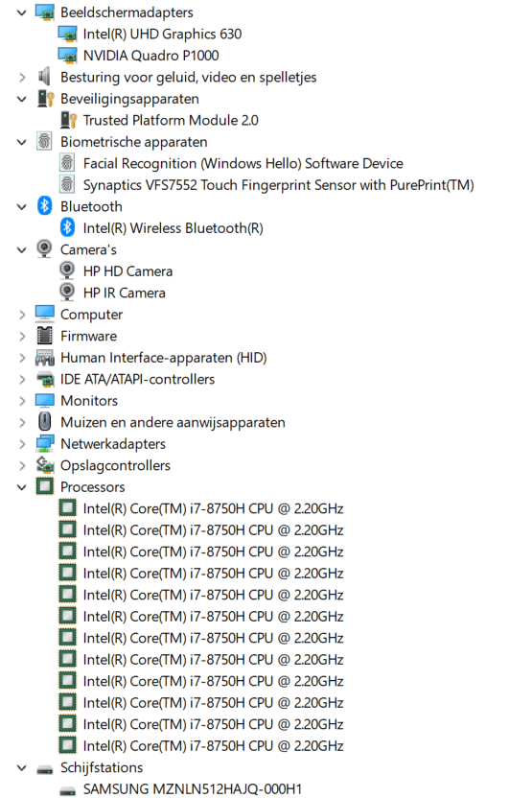Image resolution: width=532 pixels, height=798 pixels.
Task: Select the HP IR Camera entry
Action: pos(124,293)
